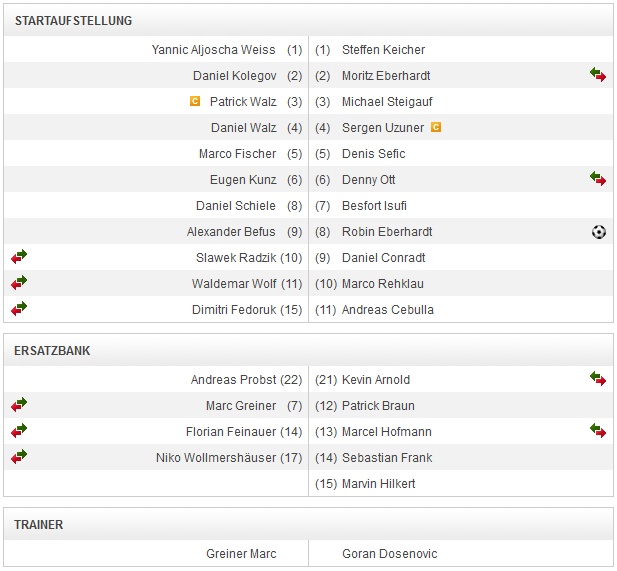
Task: Open trainer Greiner Marc's page
Action: [x=241, y=553]
